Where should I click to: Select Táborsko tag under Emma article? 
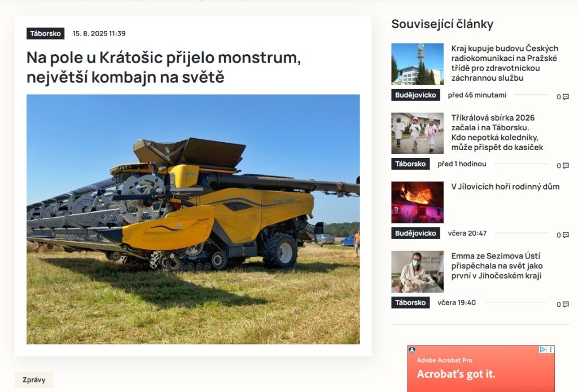[x=410, y=302]
